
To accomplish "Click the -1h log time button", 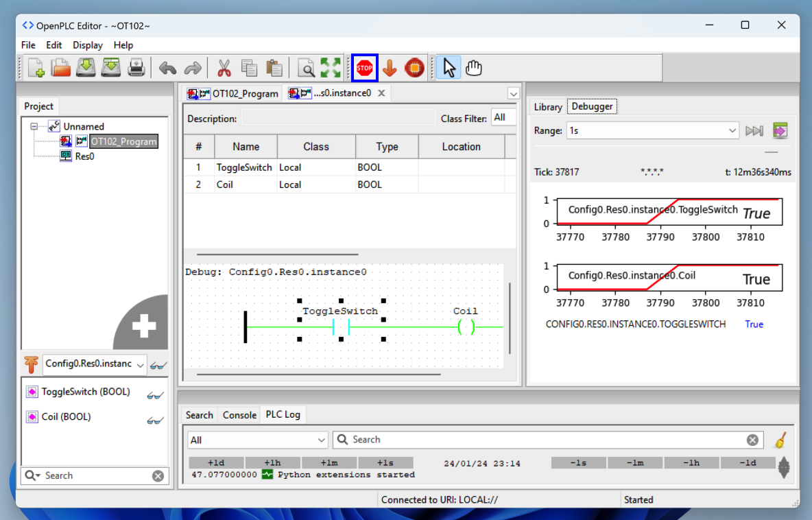I will click(691, 462).
